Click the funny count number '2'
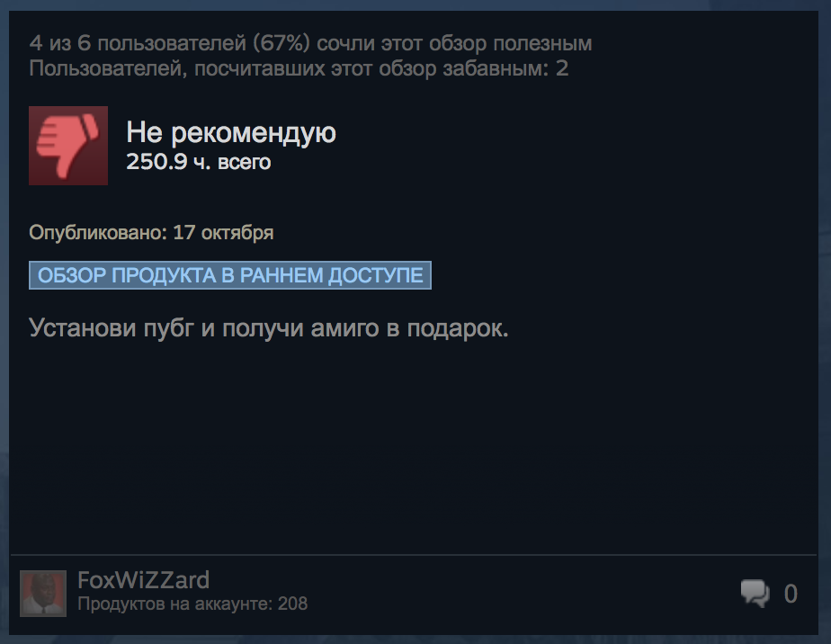Viewport: 831px width, 644px height. click(x=562, y=68)
